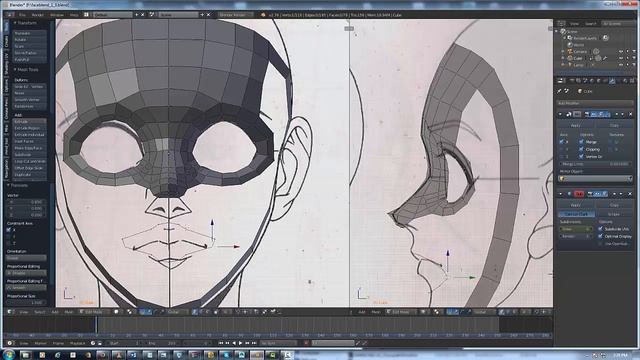Open the Modifiers wrench tab in properties
Image resolution: width=640 pixels, height=360 pixels.
(x=612, y=81)
